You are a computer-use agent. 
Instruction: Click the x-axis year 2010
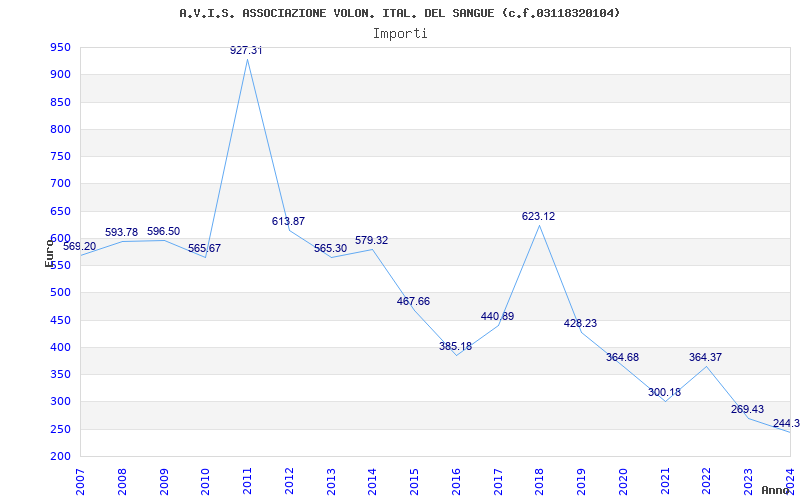click(206, 482)
